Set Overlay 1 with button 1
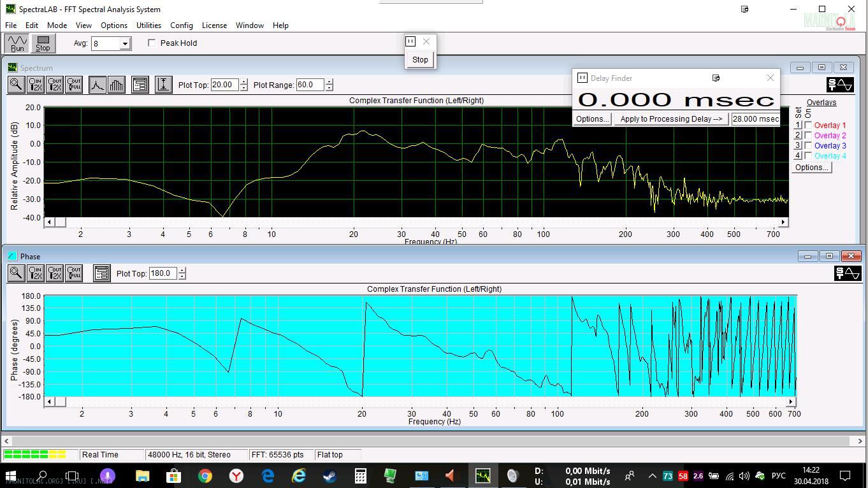Viewport: 868px width, 488px height. [797, 126]
